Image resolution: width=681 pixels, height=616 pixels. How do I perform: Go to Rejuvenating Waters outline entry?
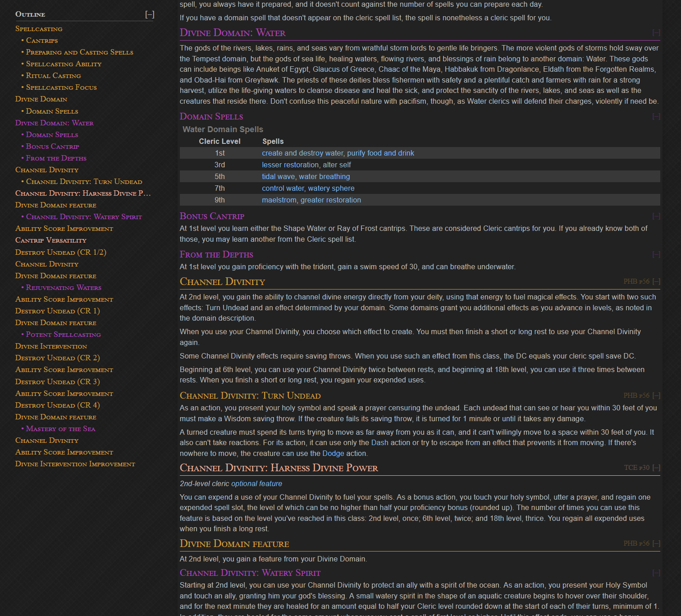click(x=64, y=287)
